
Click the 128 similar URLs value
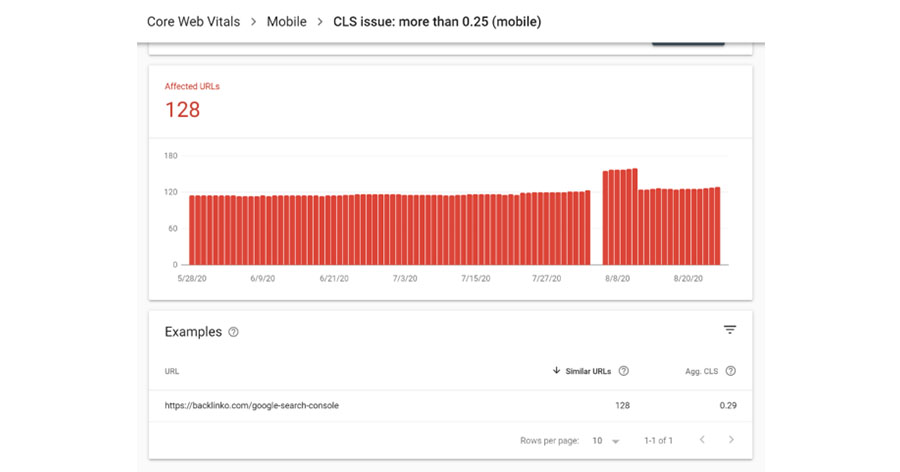click(x=622, y=405)
